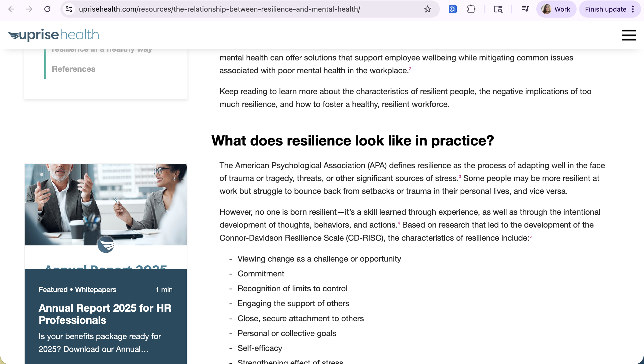
Task: Reload the page with refresh icon
Action: (47, 9)
